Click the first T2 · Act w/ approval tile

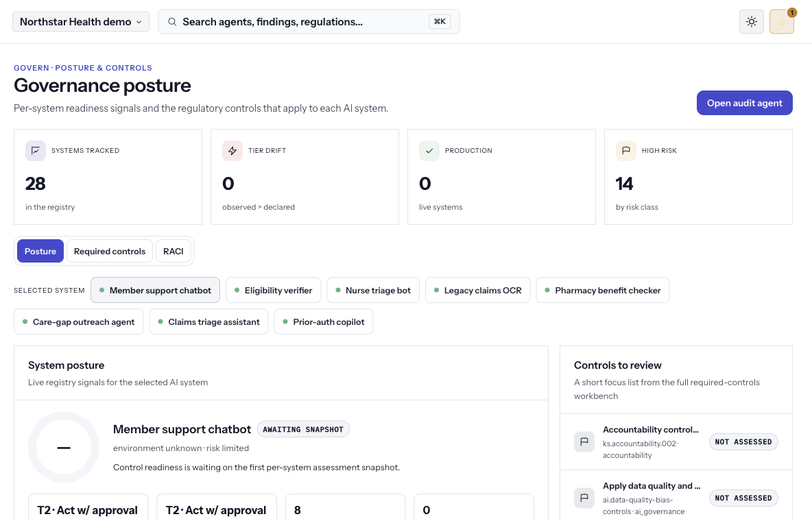point(88,508)
